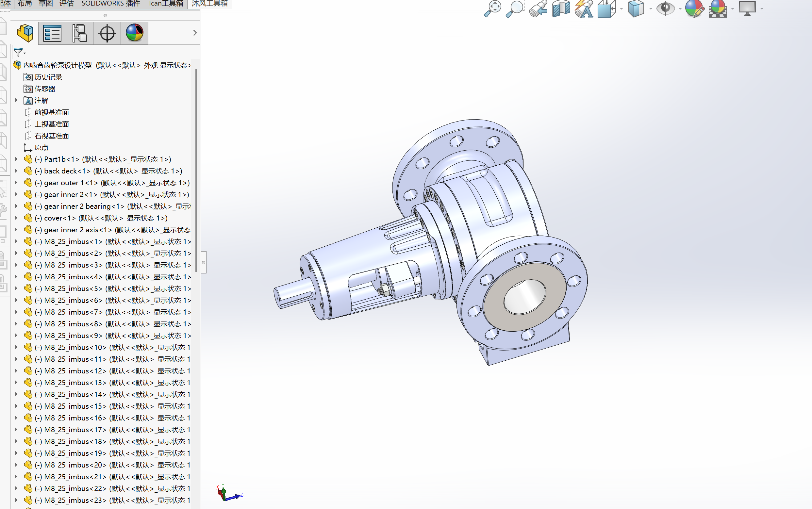Open the Display Style dropdown arrow
Screen dimensions: 812x509
pos(650,9)
